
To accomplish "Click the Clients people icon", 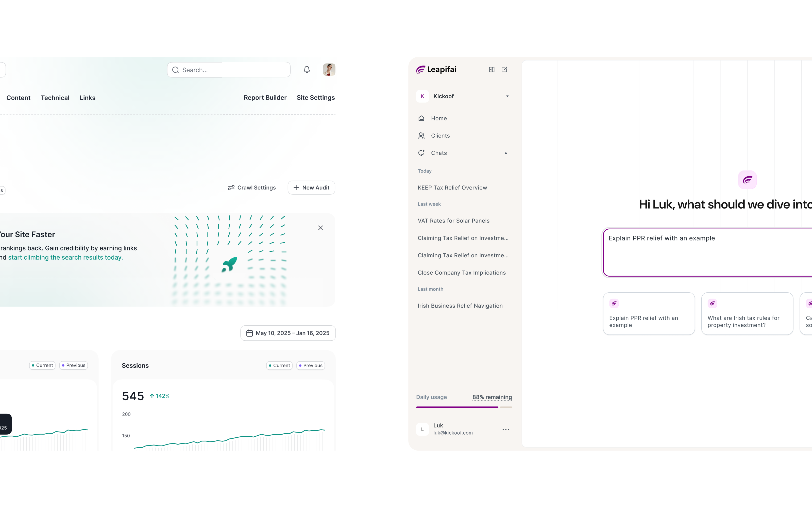I will [421, 135].
